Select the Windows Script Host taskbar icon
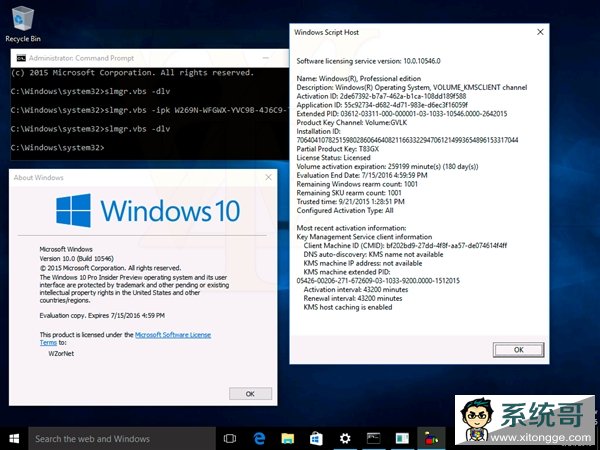The width and height of the screenshot is (600, 450). [431, 439]
